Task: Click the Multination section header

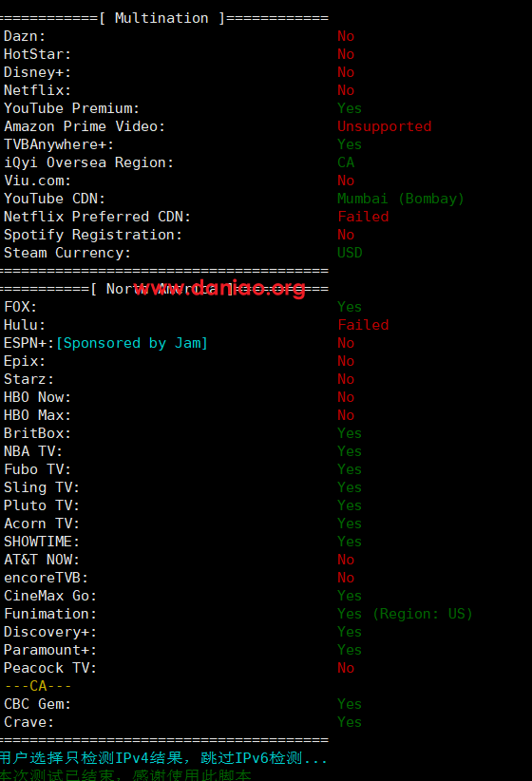Action: [x=162, y=18]
